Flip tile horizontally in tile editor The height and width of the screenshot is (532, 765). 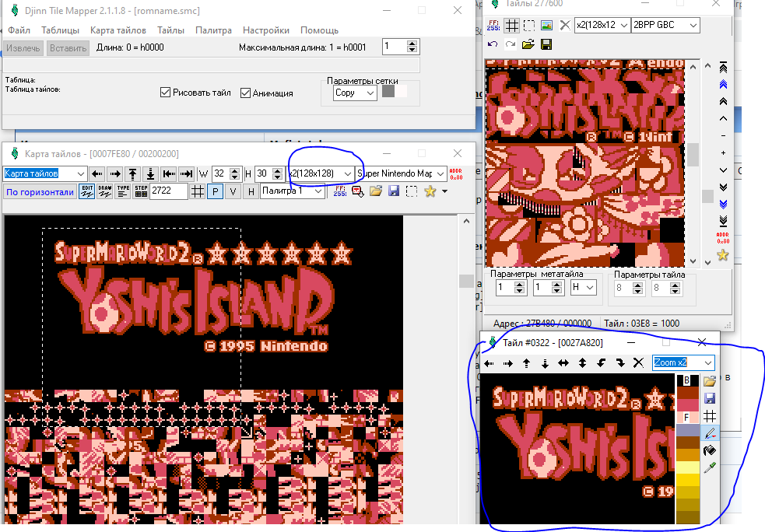tap(563, 362)
